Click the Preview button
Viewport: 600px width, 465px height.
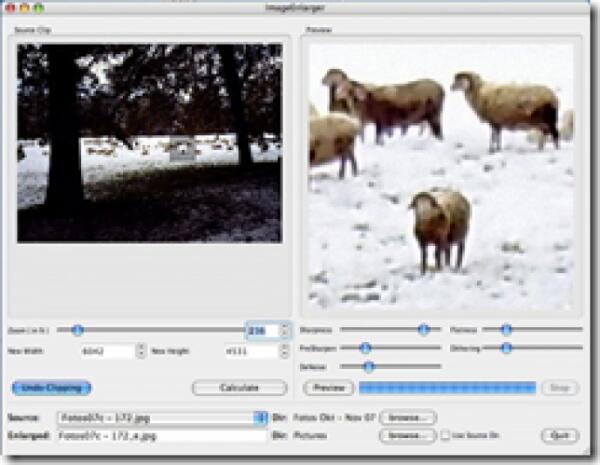point(327,388)
